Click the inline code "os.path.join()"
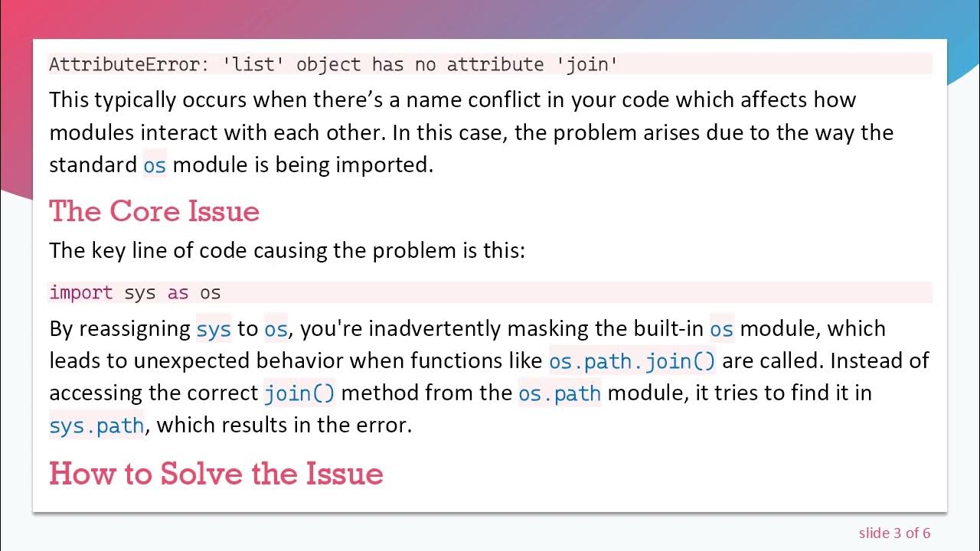980x551 pixels. pos(632,361)
